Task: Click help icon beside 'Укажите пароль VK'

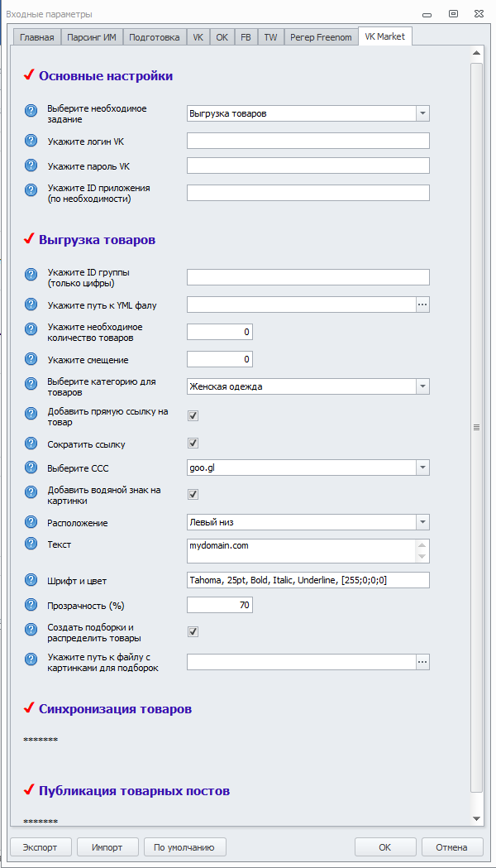Action: tap(31, 165)
